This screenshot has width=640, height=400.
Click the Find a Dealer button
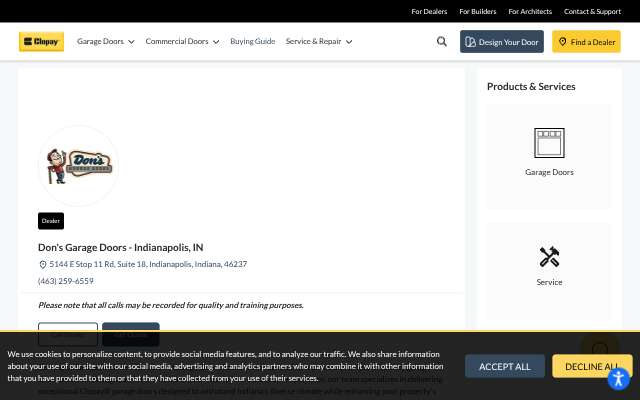click(586, 42)
